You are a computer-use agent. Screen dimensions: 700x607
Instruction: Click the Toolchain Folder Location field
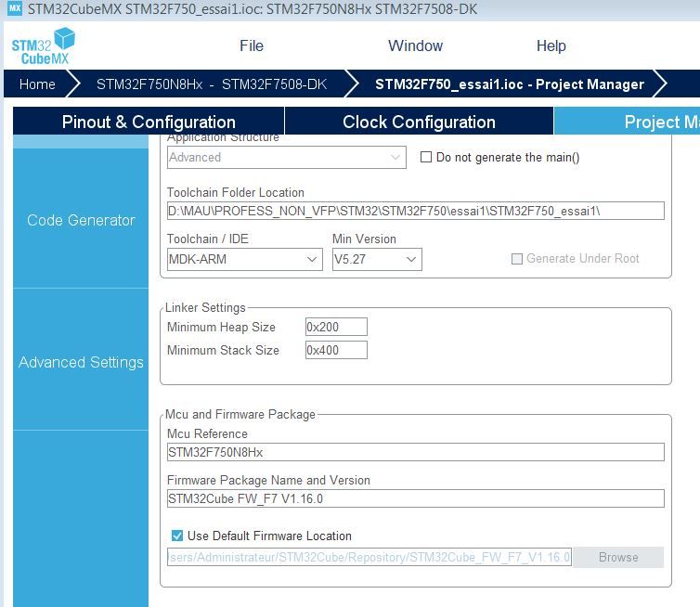[x=416, y=211]
